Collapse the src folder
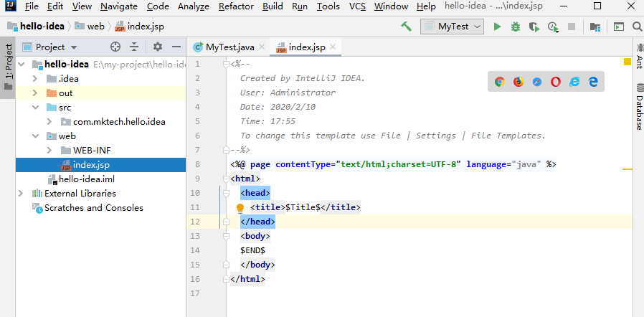Viewport: 644px width, 317px height. click(x=35, y=108)
